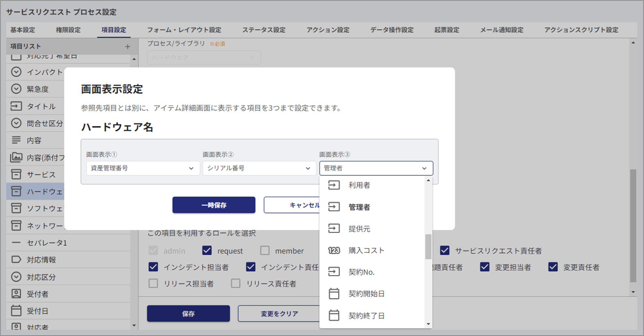Click the text-field icon beside 管理者 option
The width and height of the screenshot is (644, 336).
tap(334, 207)
